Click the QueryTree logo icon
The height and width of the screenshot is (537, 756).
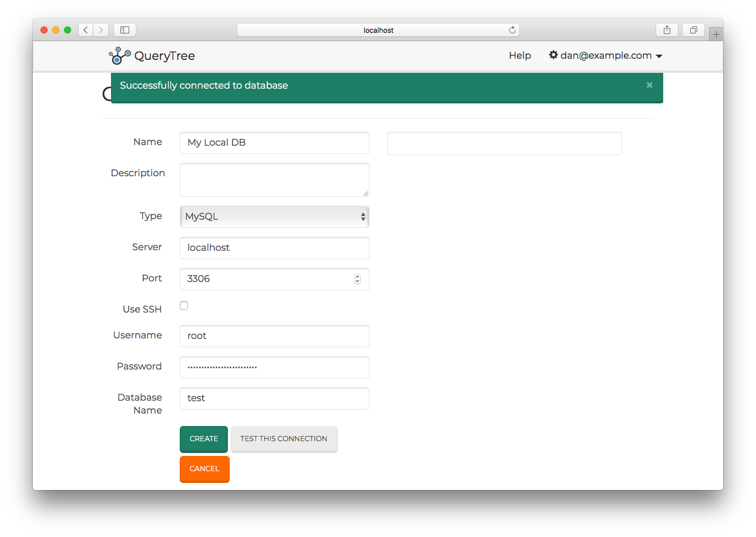pyautogui.click(x=119, y=56)
